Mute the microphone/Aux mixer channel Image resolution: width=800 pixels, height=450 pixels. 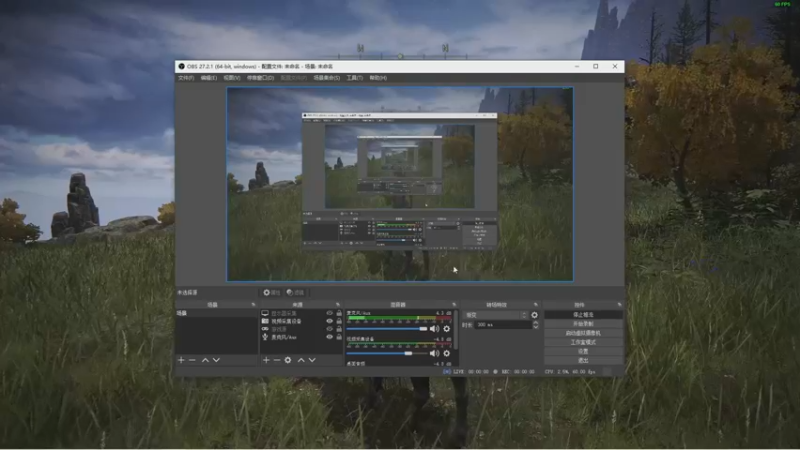[x=434, y=329]
